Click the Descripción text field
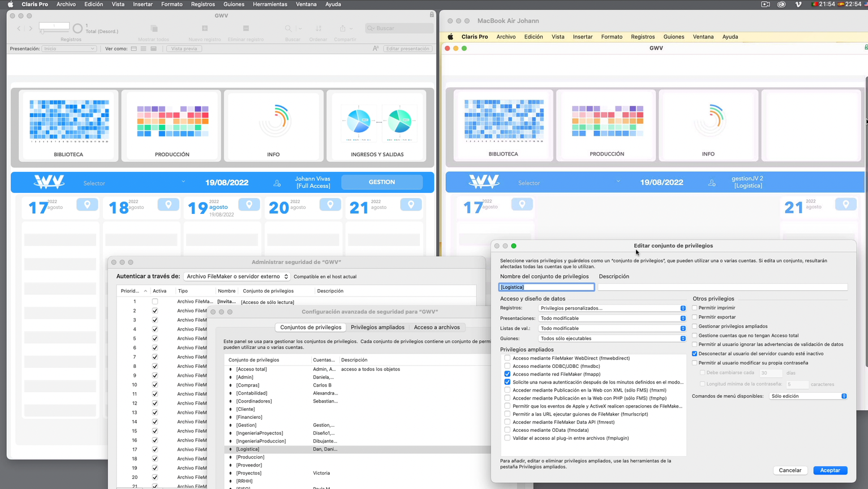 (x=723, y=288)
